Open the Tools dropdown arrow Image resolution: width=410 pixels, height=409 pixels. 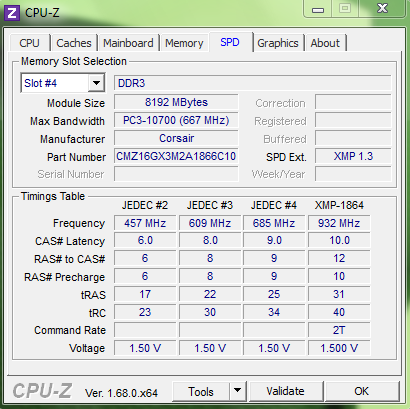[237, 391]
